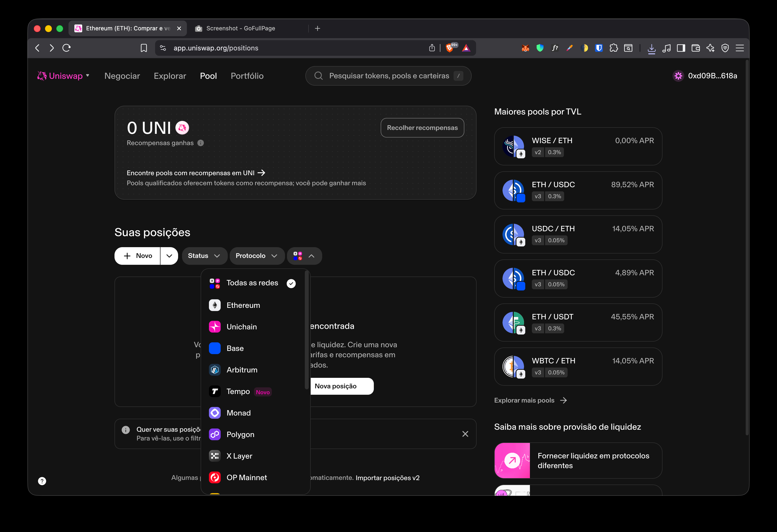Show info tooltip for Recompensas ganhas
This screenshot has width=777, height=532.
(201, 143)
